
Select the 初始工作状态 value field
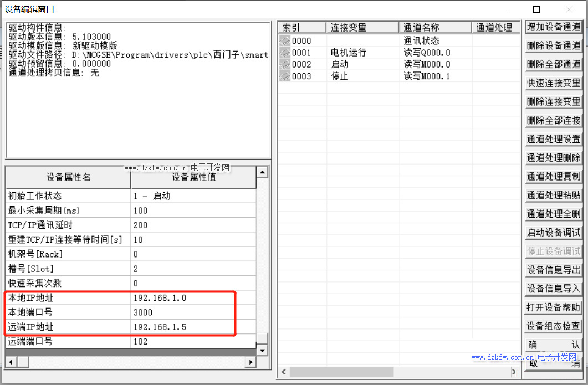(193, 196)
